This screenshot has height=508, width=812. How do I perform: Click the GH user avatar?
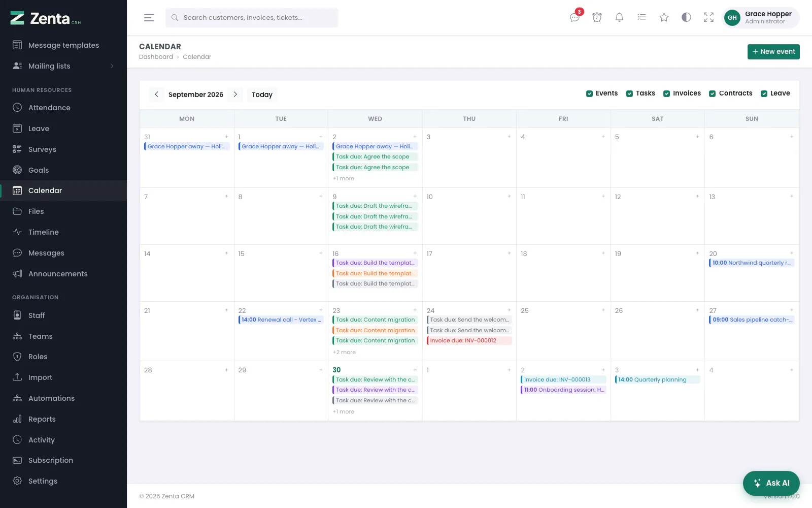click(732, 18)
